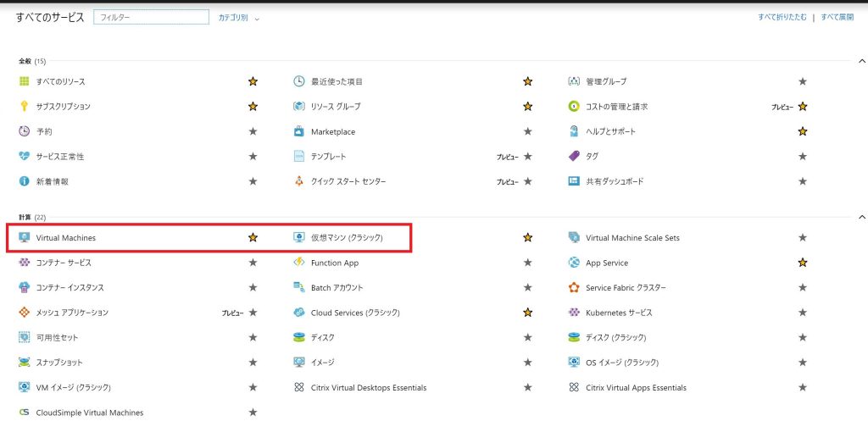Collapse the 計算 section chevron

(x=861, y=217)
